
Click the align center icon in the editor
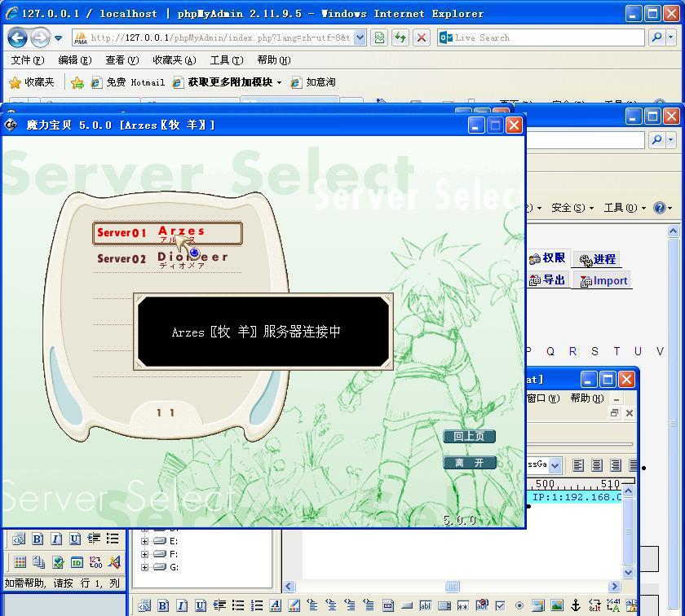point(597,465)
